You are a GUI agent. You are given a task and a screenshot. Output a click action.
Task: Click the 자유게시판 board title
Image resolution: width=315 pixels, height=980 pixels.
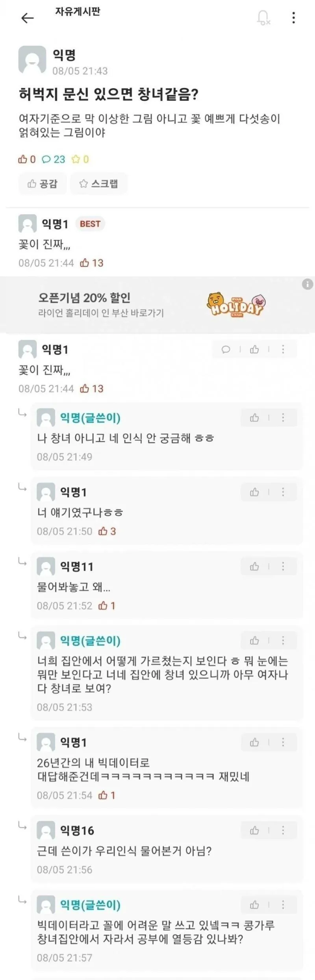pyautogui.click(x=78, y=12)
